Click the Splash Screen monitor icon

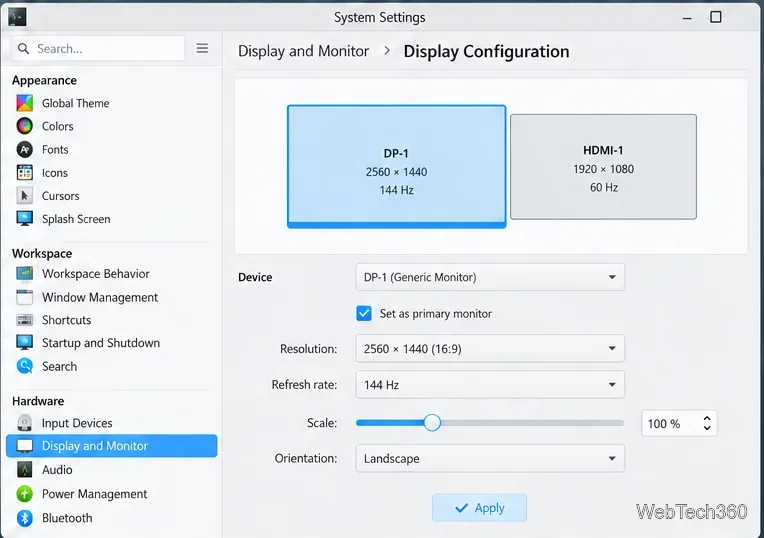24,218
